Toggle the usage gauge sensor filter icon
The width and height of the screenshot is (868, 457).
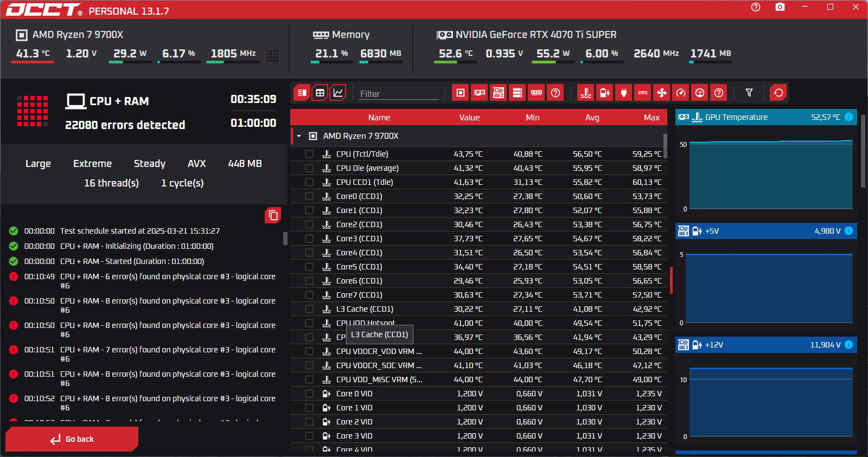pyautogui.click(x=700, y=93)
